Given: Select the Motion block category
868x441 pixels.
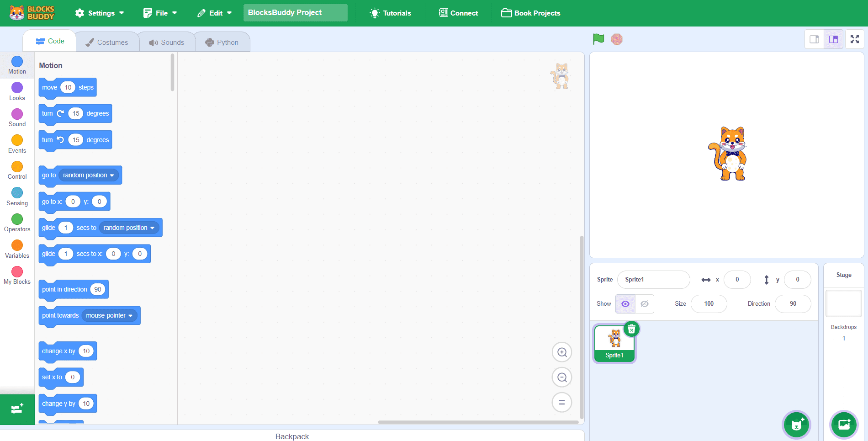Looking at the screenshot, I should pos(17,65).
